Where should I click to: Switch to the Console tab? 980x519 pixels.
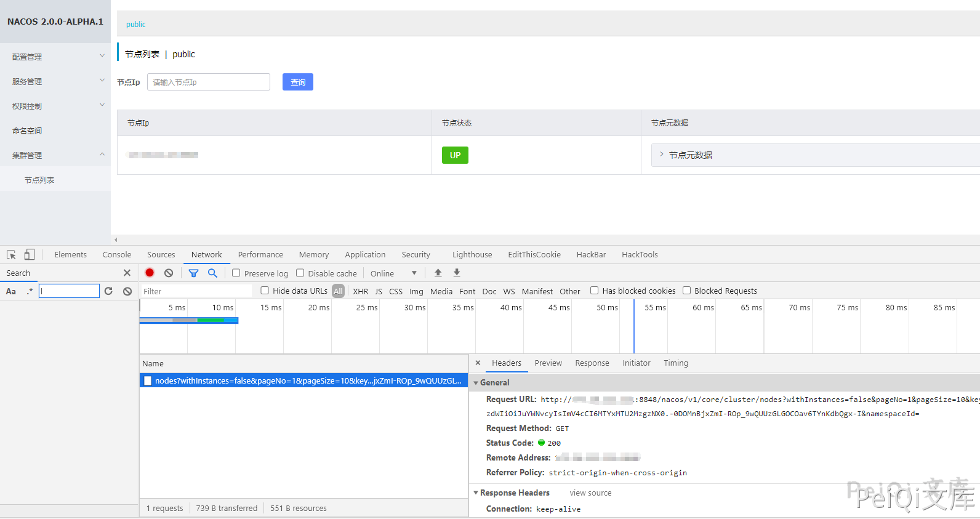117,255
